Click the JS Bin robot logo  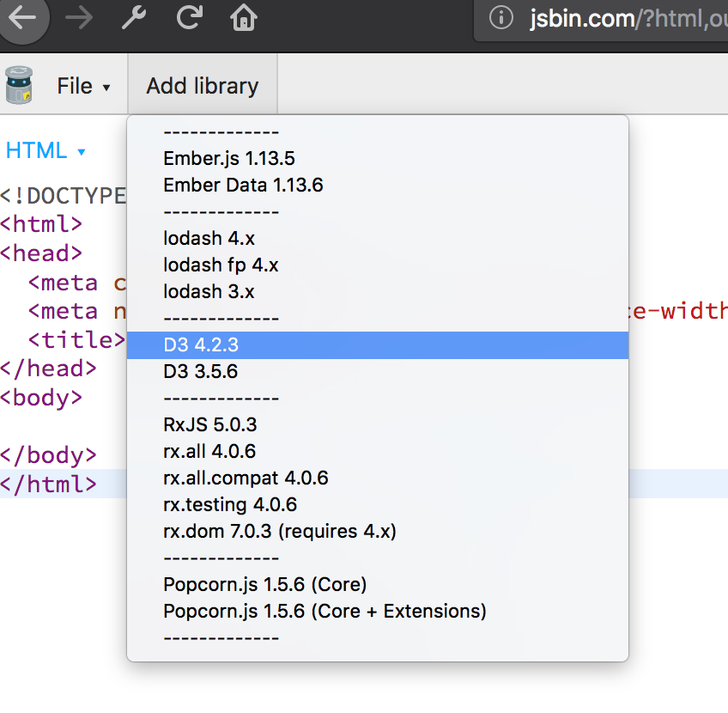(x=19, y=85)
